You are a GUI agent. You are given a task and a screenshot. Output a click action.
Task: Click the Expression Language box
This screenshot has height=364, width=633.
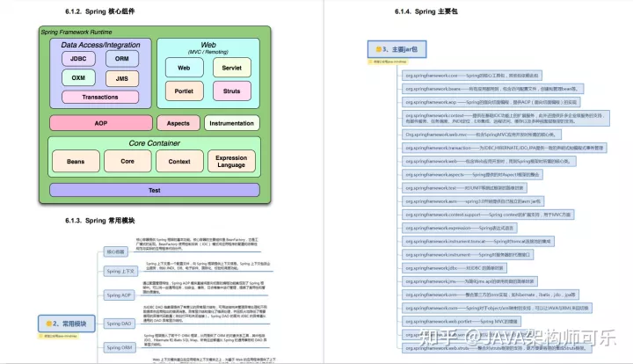tap(231, 162)
